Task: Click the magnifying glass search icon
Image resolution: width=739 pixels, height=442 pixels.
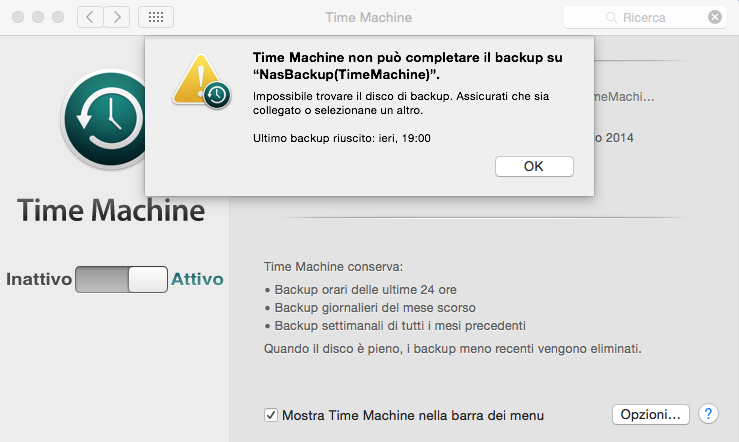Action: pos(610,18)
